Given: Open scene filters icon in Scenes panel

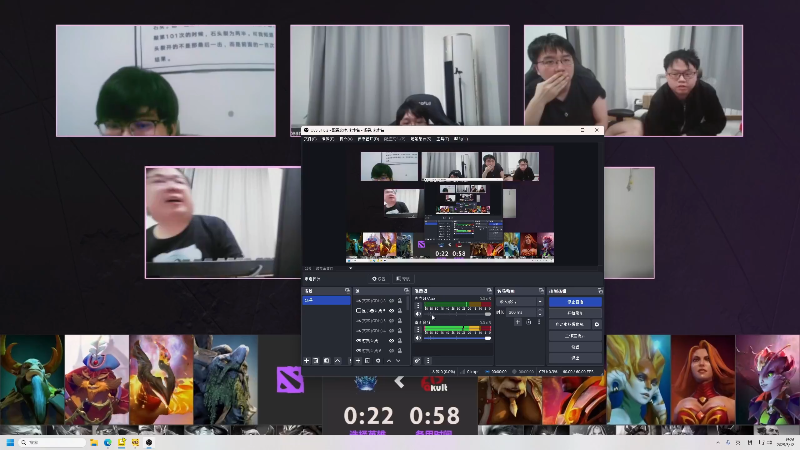Looking at the screenshot, I should 327,361.
